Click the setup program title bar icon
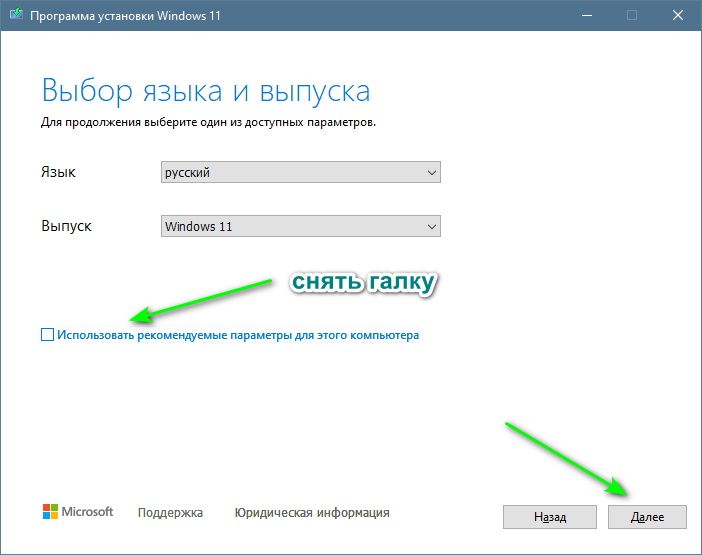The height and width of the screenshot is (555, 702). coord(17,14)
